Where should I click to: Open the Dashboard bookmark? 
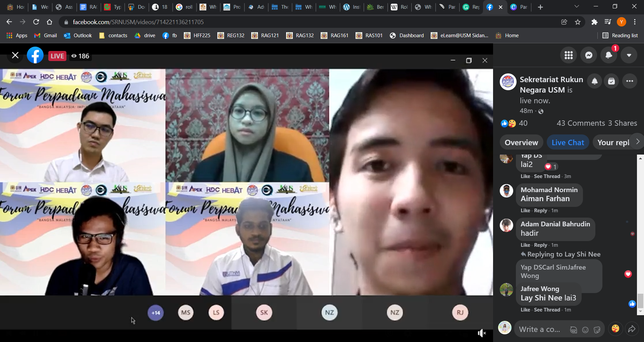pos(407,36)
